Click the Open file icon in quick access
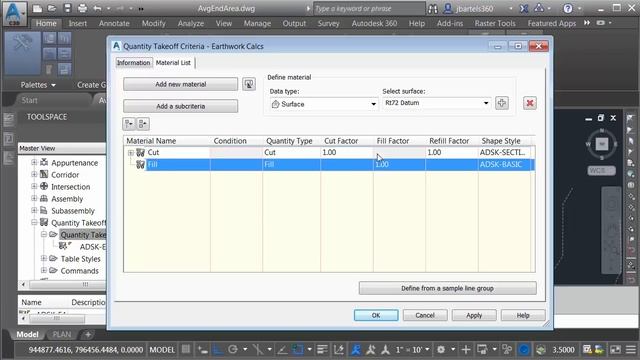Screen dimensions: 640x360 51,9
